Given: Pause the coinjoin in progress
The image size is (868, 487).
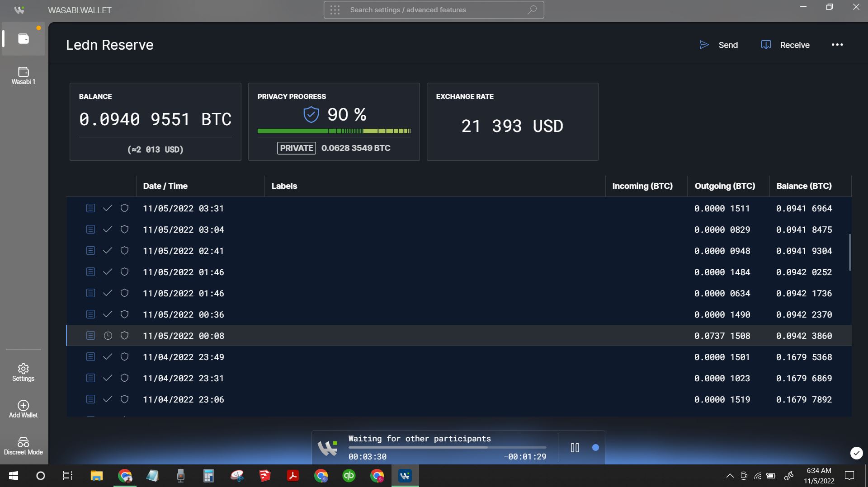Looking at the screenshot, I should (x=575, y=448).
